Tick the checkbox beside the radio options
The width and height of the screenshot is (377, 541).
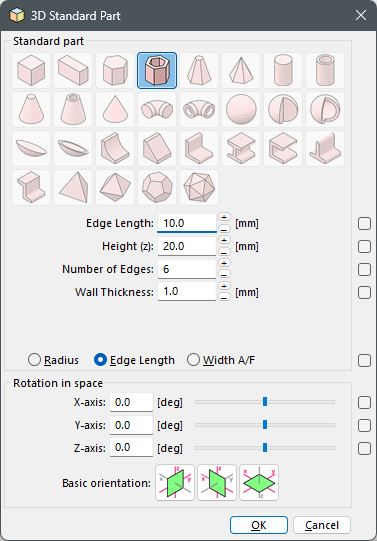[x=364, y=361]
